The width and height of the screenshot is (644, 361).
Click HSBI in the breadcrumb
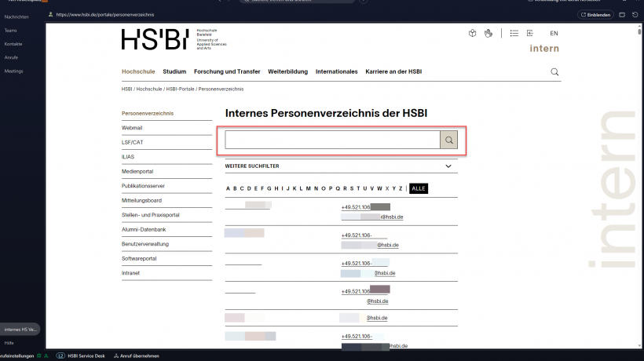pos(126,89)
